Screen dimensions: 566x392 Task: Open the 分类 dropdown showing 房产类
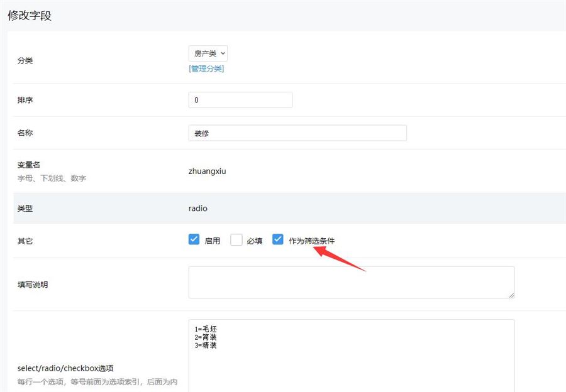[208, 53]
